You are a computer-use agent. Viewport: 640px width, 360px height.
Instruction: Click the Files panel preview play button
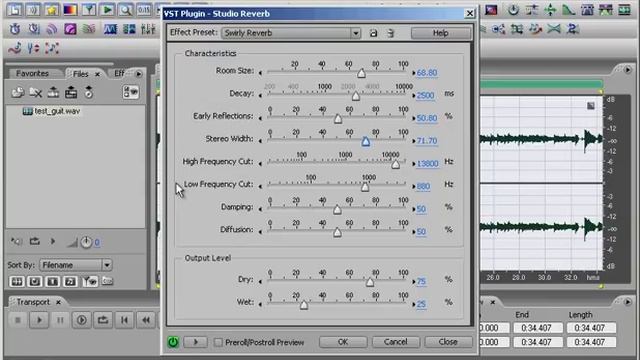click(53, 242)
